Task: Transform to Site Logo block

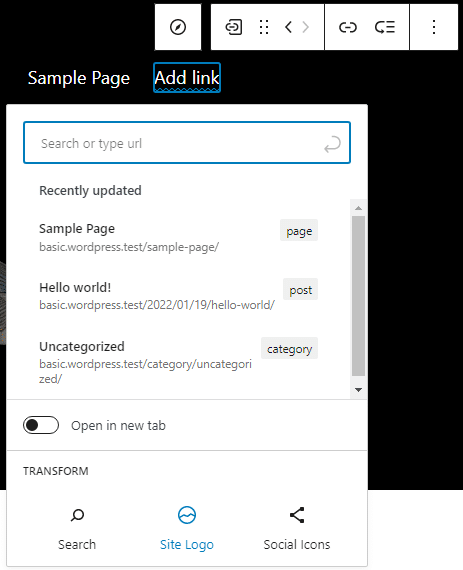Action: click(x=187, y=529)
